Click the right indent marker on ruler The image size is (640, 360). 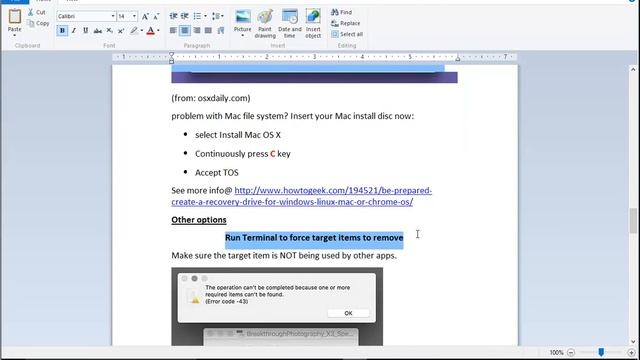coord(458,59)
